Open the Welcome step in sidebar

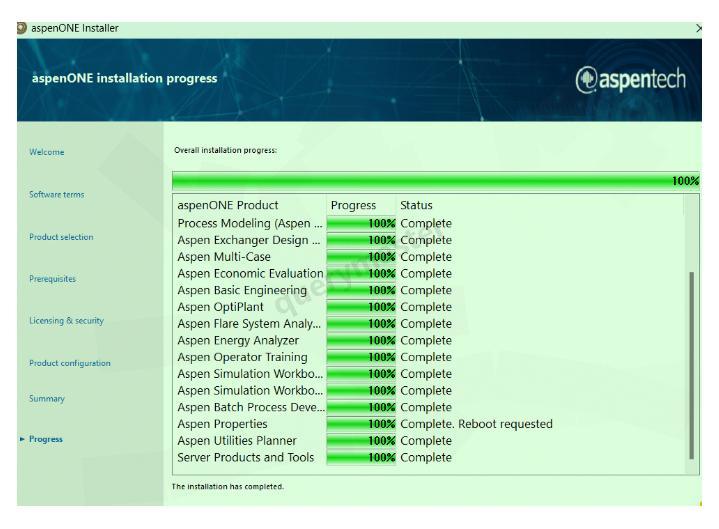47,152
